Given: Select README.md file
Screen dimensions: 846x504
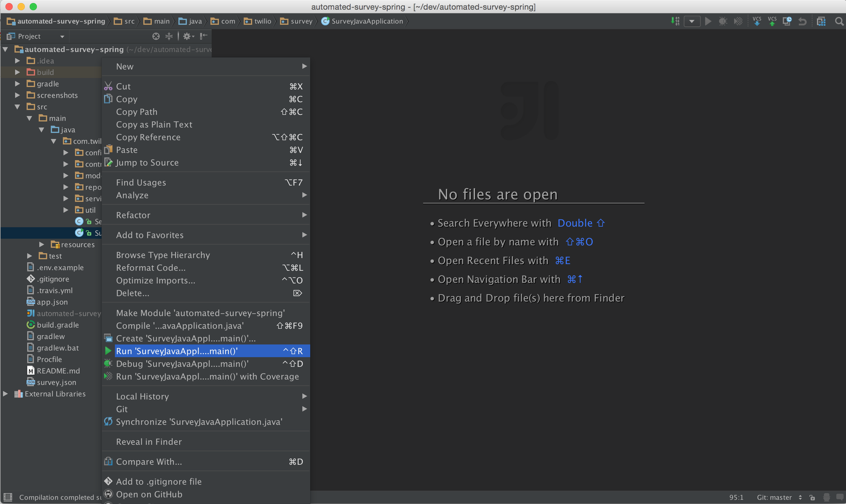Looking at the screenshot, I should click(x=53, y=371).
